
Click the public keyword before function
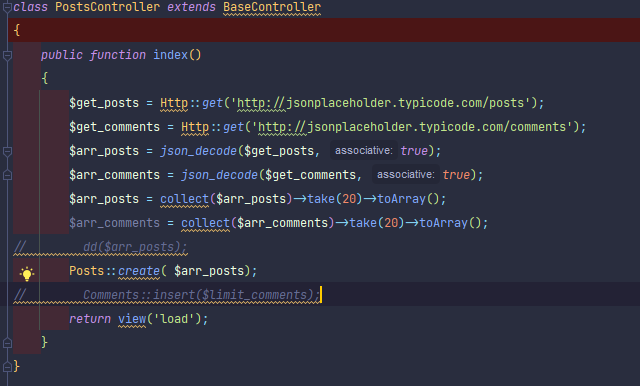[62, 55]
